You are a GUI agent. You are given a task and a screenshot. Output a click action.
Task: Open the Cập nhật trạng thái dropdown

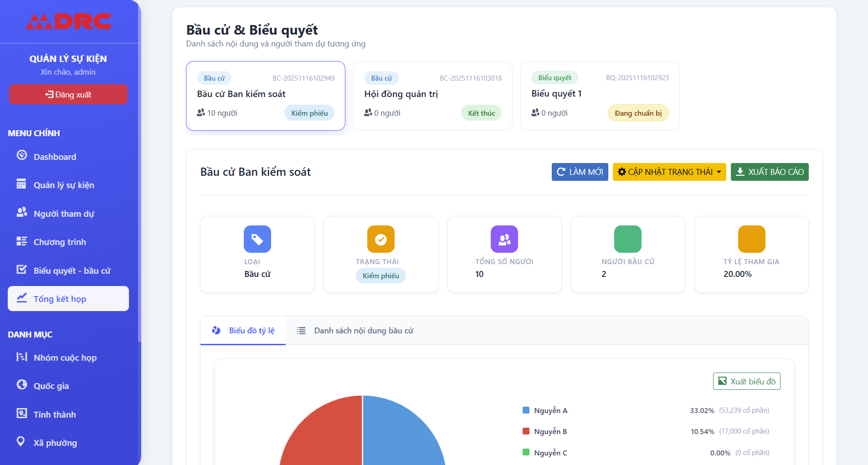click(x=669, y=172)
